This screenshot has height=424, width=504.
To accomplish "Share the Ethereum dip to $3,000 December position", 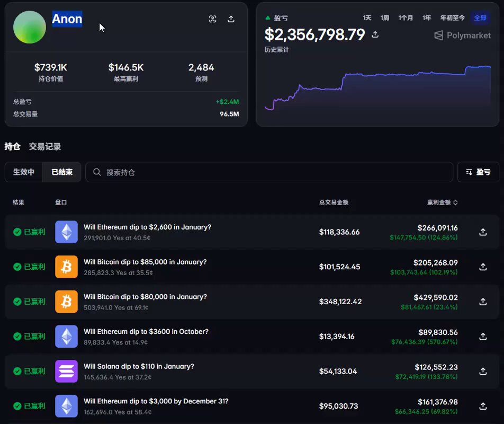I will pos(483,406).
